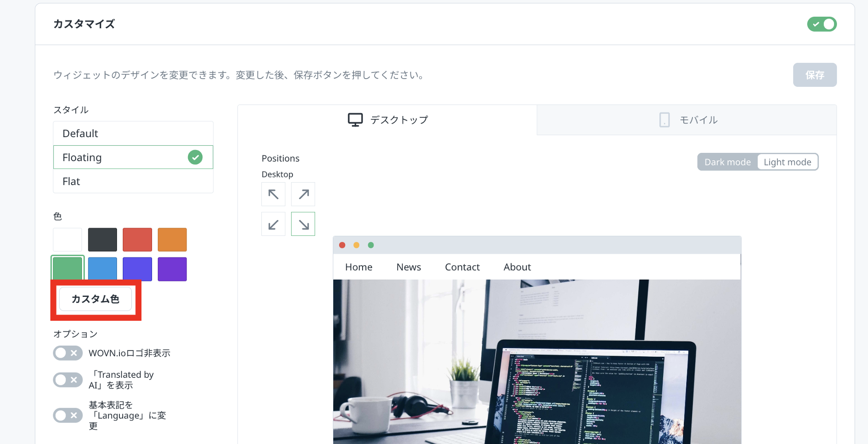Set widget position to bottom-left arrow
Screen dimensions: 868x444
click(x=273, y=224)
